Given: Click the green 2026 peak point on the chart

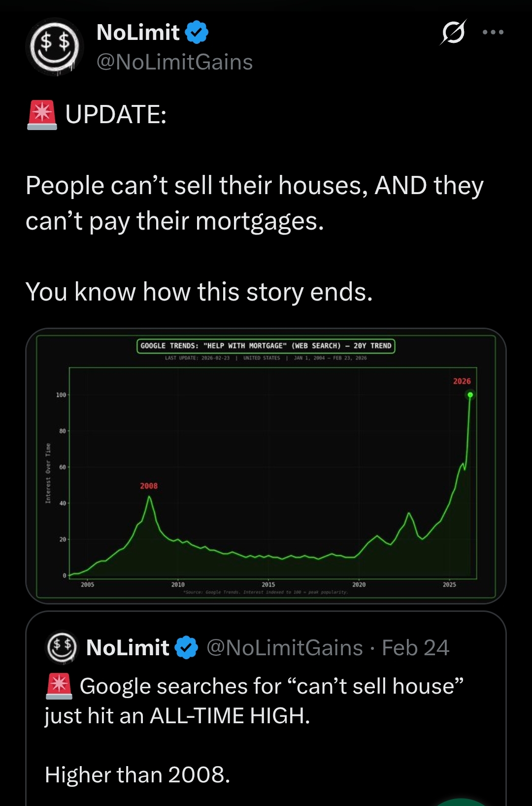Looking at the screenshot, I should [470, 395].
